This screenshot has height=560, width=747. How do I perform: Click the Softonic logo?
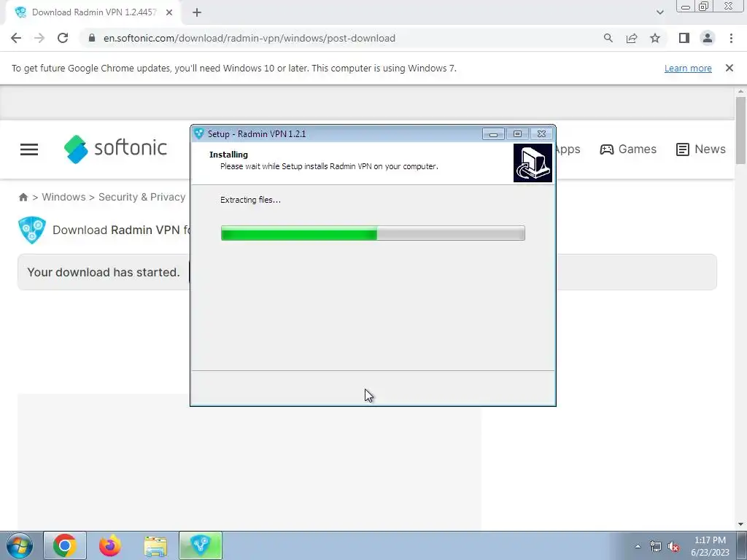[x=115, y=149]
